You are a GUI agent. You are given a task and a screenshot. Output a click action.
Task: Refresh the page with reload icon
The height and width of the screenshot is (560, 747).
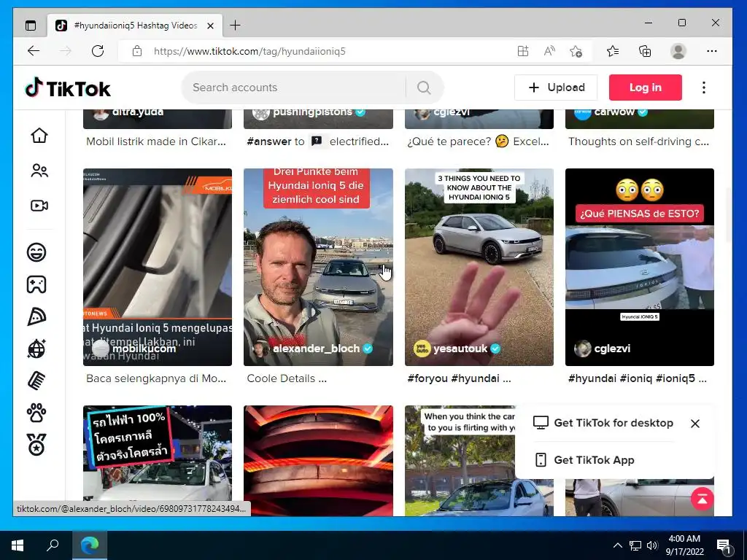(x=98, y=51)
